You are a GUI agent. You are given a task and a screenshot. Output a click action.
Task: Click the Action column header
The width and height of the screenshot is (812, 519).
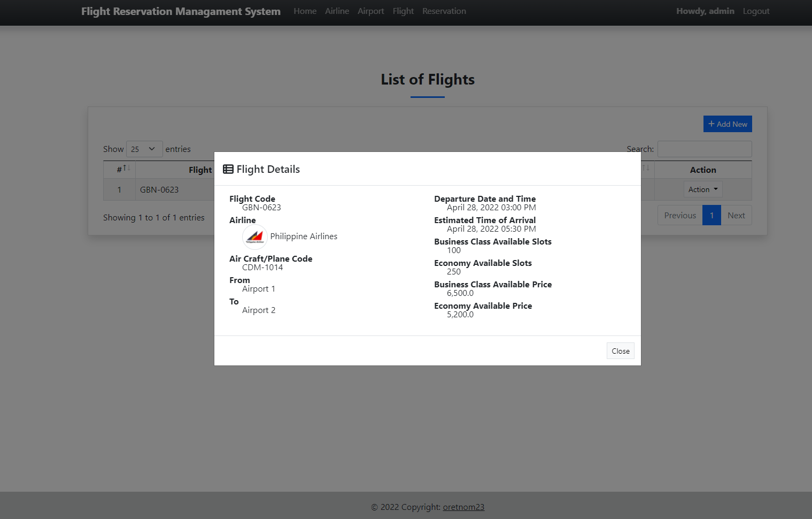pos(703,170)
